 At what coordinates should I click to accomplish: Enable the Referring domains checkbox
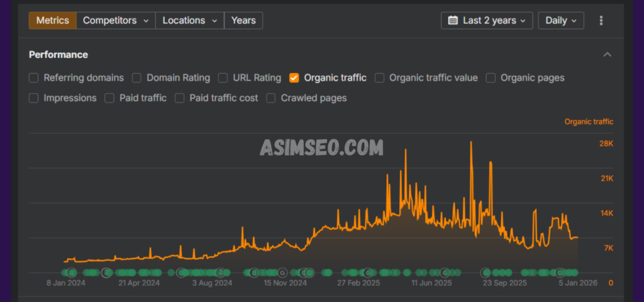(34, 78)
